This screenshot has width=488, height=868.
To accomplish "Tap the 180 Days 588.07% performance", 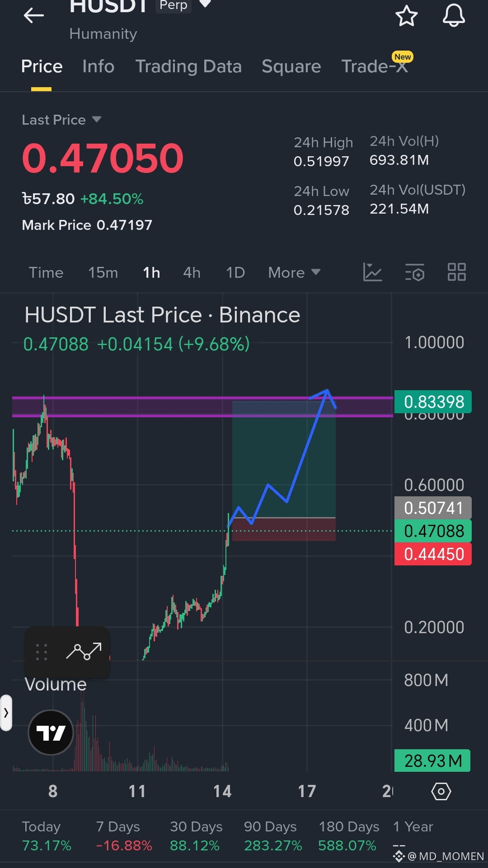I will [348, 836].
